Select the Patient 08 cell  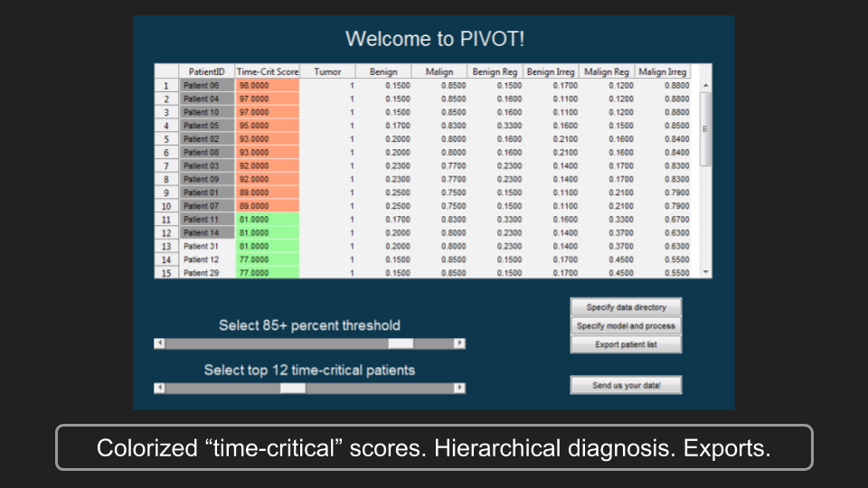[x=207, y=152]
